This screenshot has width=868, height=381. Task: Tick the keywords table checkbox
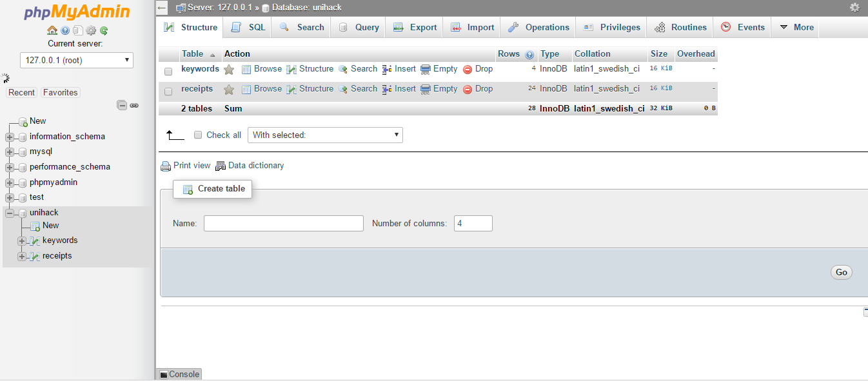pos(168,71)
